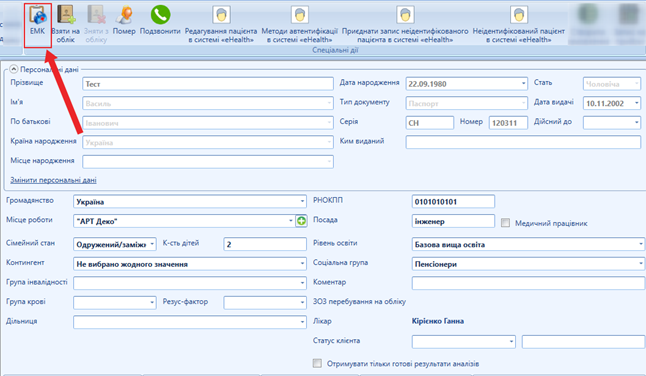Screen dimensions: 646x376
Task: Open Сімейний стан dropdown
Action: coord(152,244)
